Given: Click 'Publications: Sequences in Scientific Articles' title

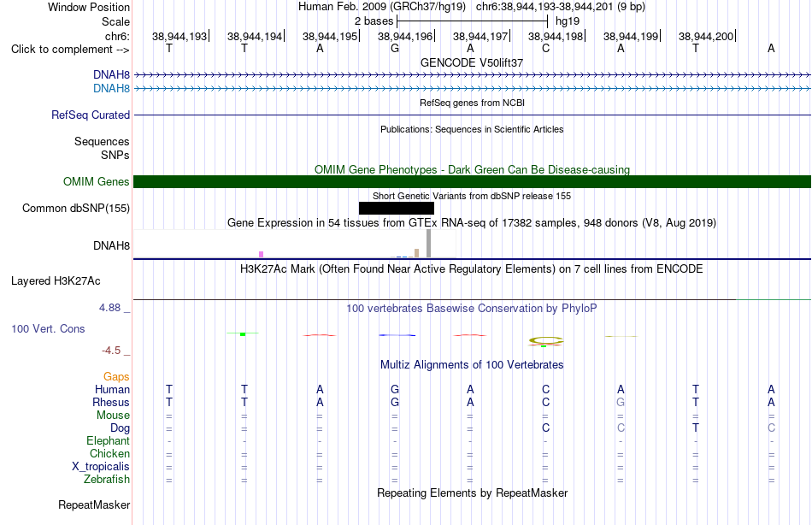Looking at the screenshot, I should point(472,129).
